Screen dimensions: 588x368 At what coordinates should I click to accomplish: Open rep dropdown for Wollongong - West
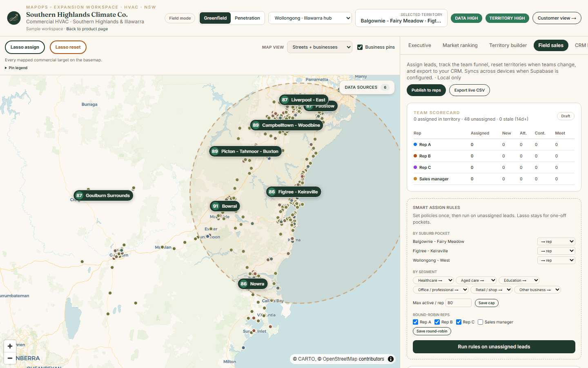(556, 260)
